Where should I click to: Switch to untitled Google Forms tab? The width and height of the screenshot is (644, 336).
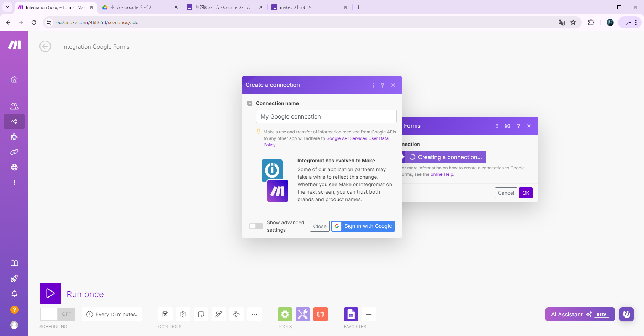click(224, 7)
